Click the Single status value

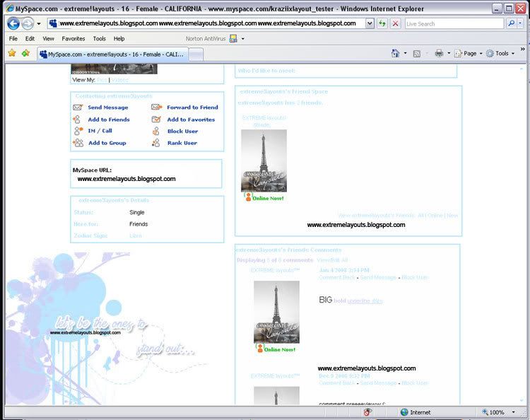point(137,212)
